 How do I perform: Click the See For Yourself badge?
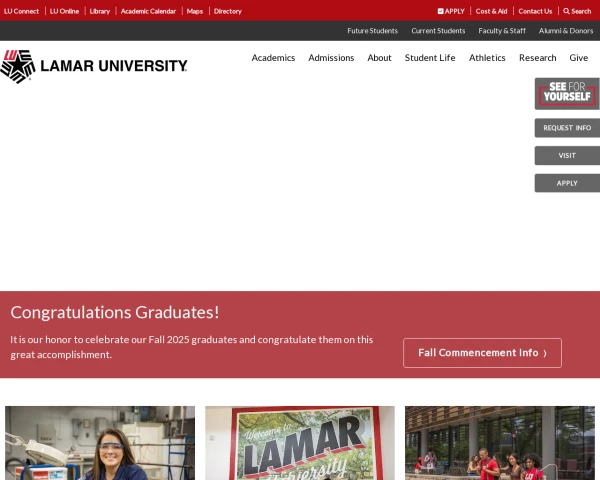567,94
